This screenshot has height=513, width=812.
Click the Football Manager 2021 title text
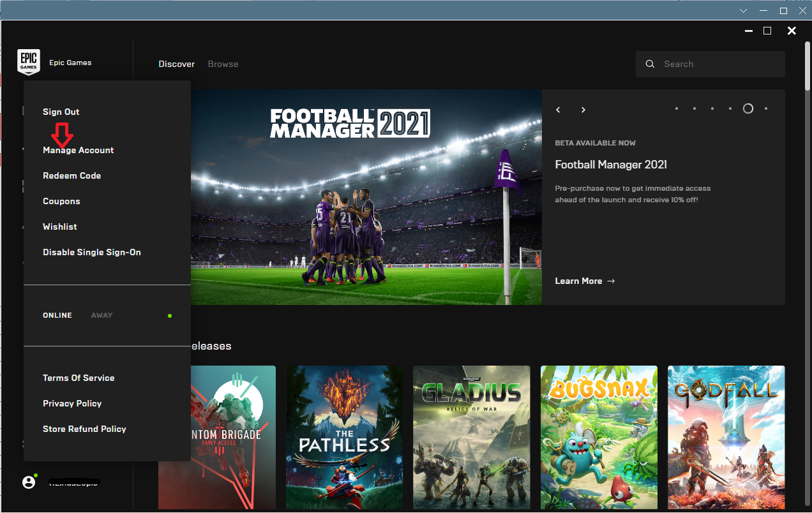(611, 165)
